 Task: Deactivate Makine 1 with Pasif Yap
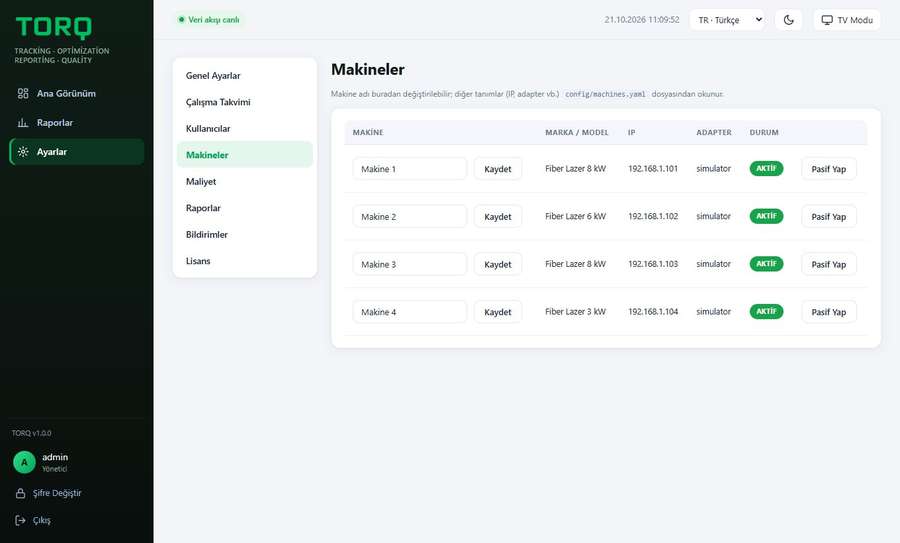pyautogui.click(x=828, y=169)
